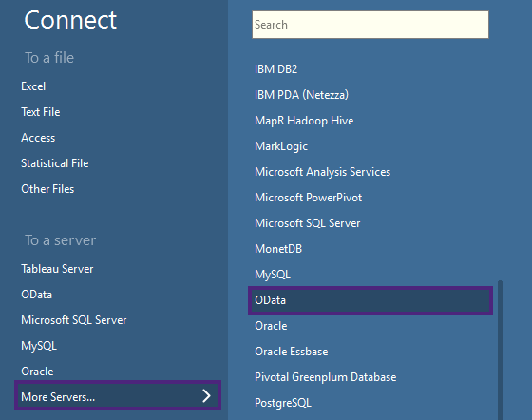Image resolution: width=532 pixels, height=420 pixels.
Task: Choose OData under To a server
Action: pyautogui.click(x=37, y=295)
